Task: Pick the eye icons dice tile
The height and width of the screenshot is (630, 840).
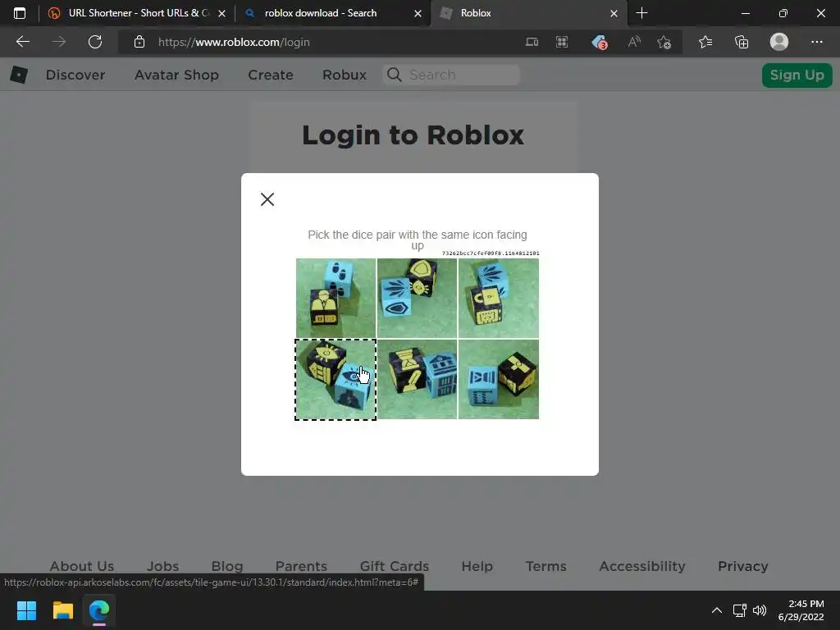Action: (x=336, y=379)
